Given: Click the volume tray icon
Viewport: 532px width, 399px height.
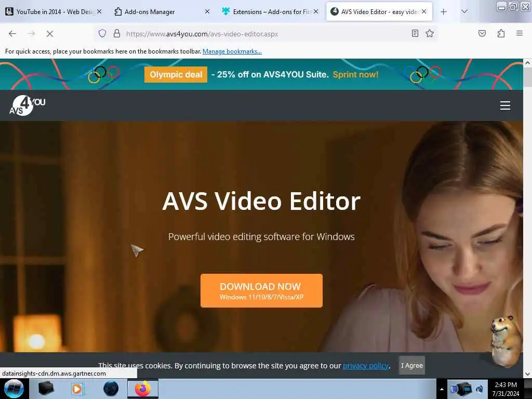Looking at the screenshot, I should point(480,389).
